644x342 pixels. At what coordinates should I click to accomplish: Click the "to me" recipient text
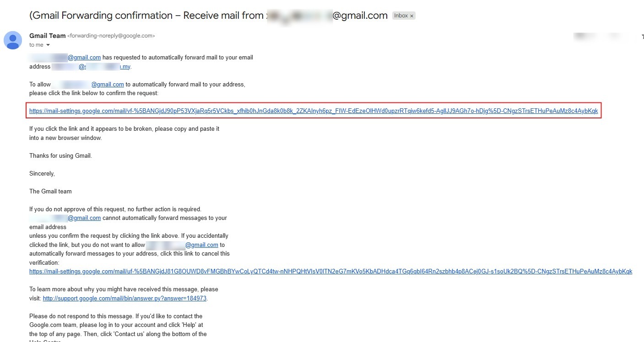(x=36, y=45)
